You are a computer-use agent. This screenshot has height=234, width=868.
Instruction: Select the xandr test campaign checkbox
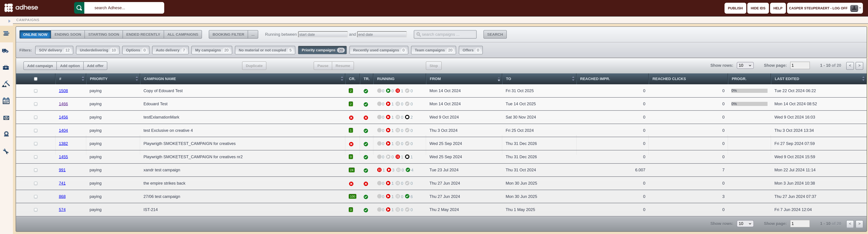tap(36, 170)
